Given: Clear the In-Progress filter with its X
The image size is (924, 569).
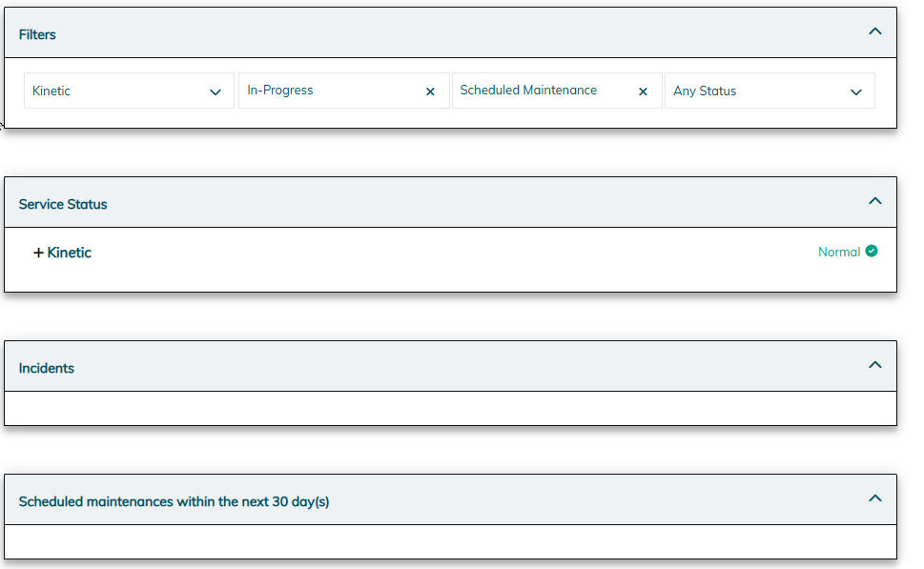Looking at the screenshot, I should 430,91.
